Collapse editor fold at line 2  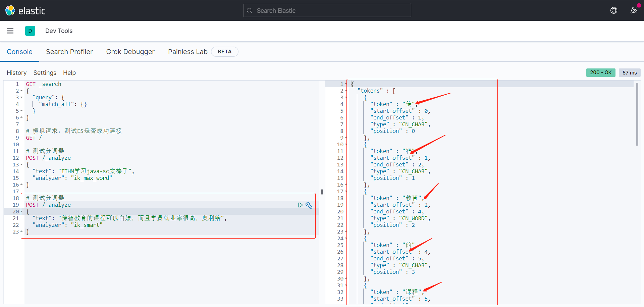pos(21,91)
